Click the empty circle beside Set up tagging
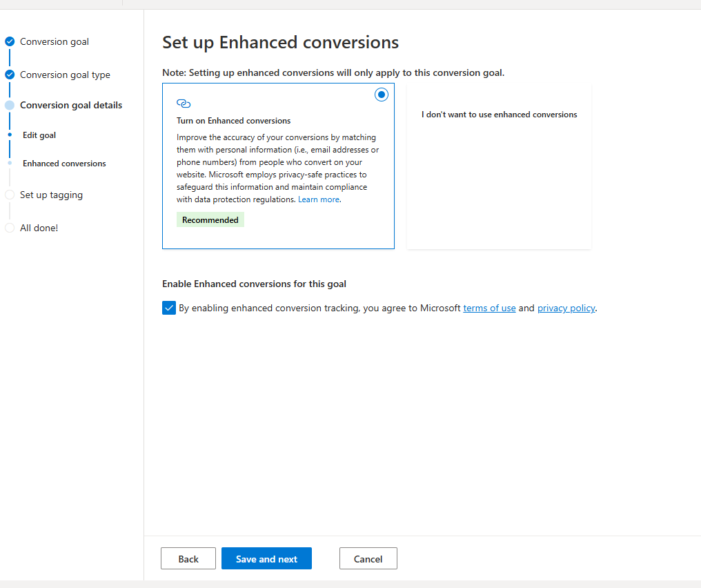 pos(10,195)
